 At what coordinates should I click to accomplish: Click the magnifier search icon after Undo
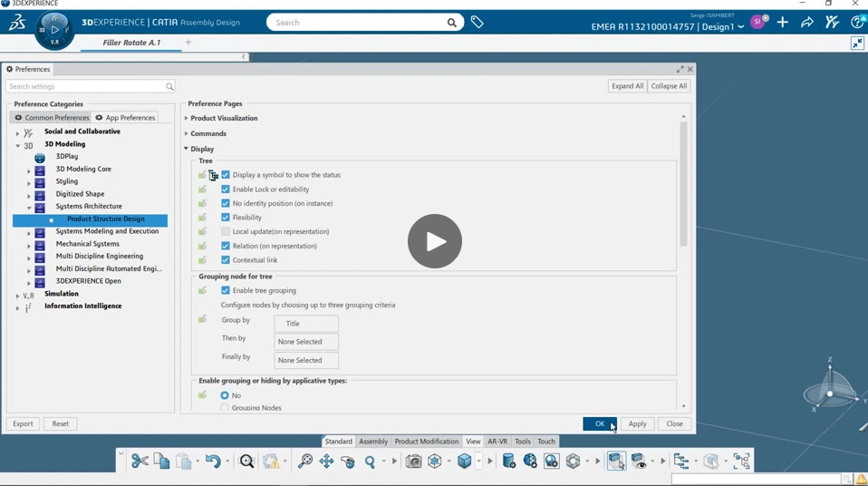246,461
